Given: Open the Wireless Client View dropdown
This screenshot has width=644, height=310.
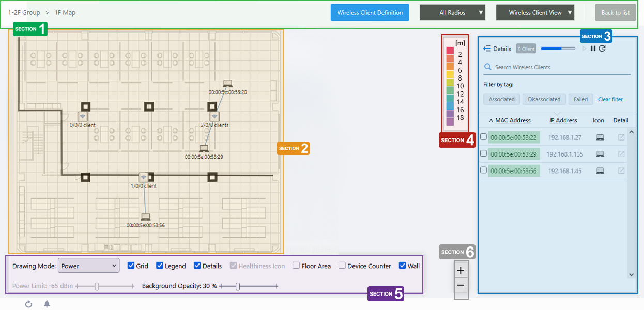Looking at the screenshot, I should click(x=535, y=13).
